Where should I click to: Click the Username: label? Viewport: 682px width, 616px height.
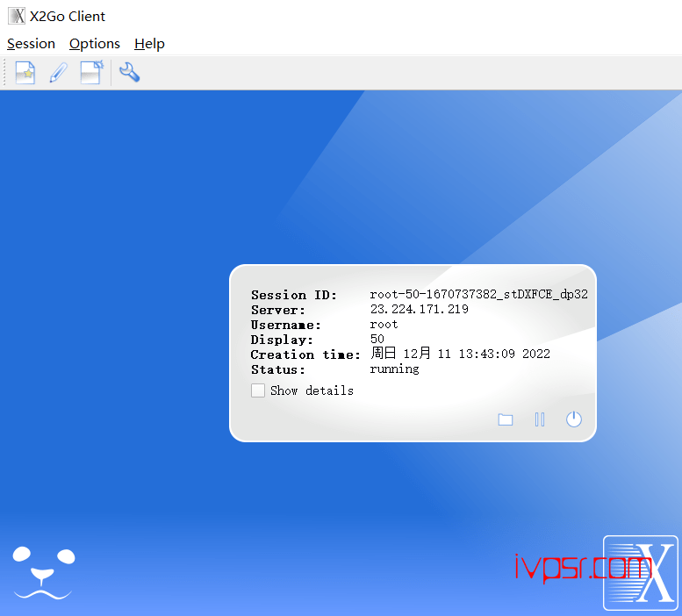[286, 325]
